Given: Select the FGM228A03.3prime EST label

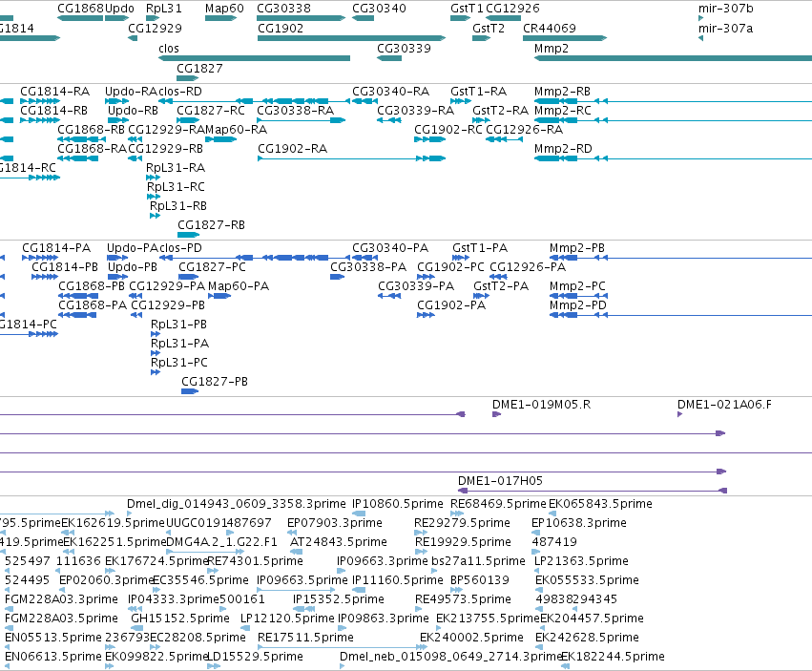Looking at the screenshot, I should pyautogui.click(x=61, y=599).
